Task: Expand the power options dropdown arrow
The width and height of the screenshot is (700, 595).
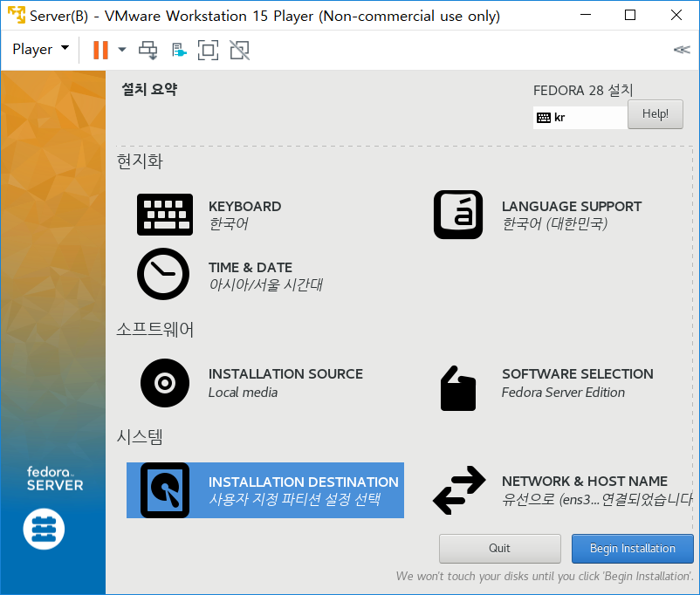Action: (x=122, y=50)
